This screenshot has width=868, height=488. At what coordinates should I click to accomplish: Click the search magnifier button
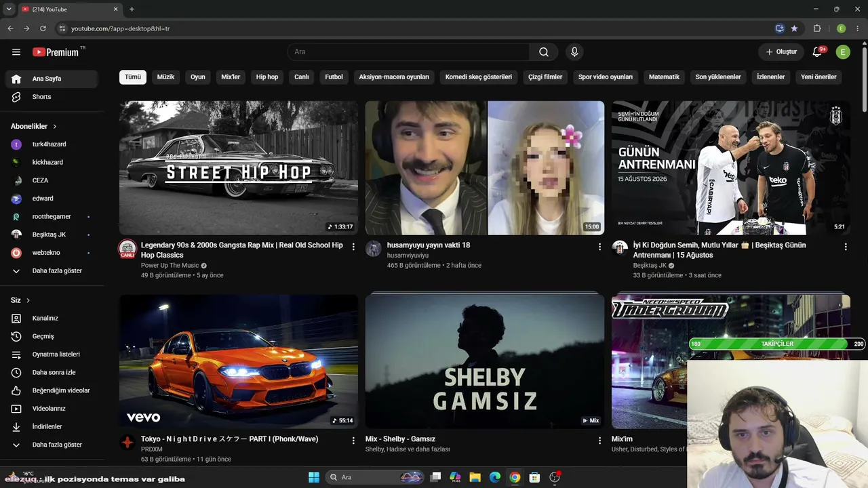[544, 52]
